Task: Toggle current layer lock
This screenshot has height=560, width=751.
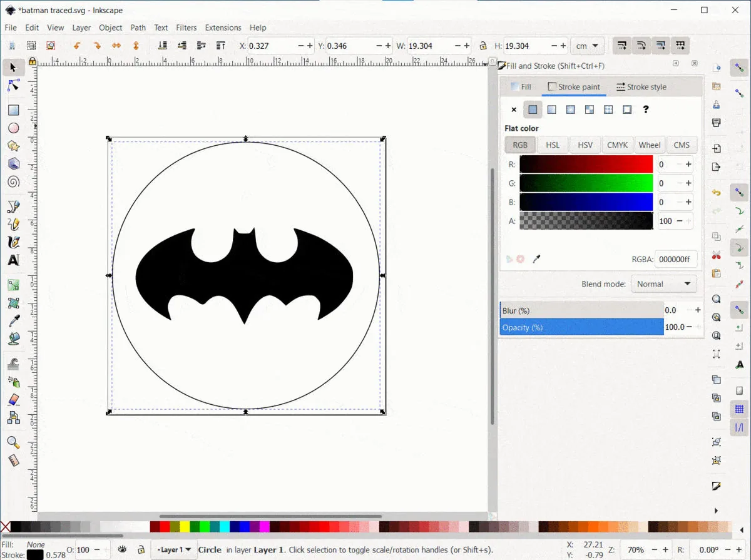Action: tap(141, 549)
